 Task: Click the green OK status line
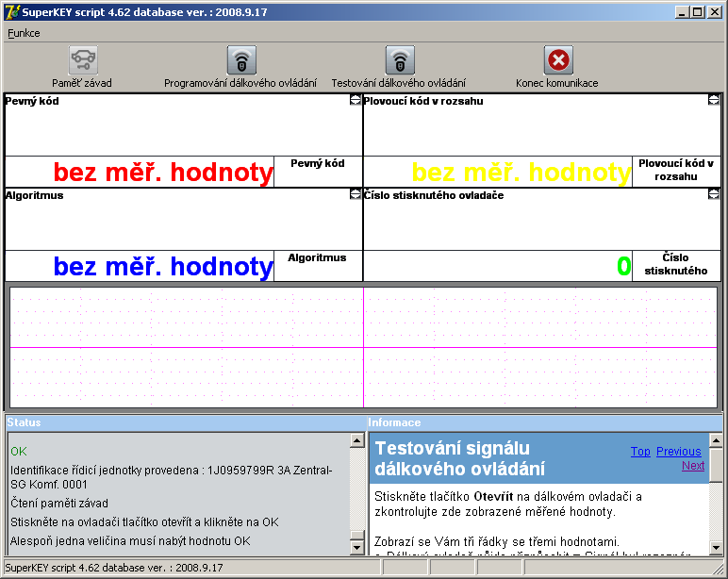click(x=19, y=452)
